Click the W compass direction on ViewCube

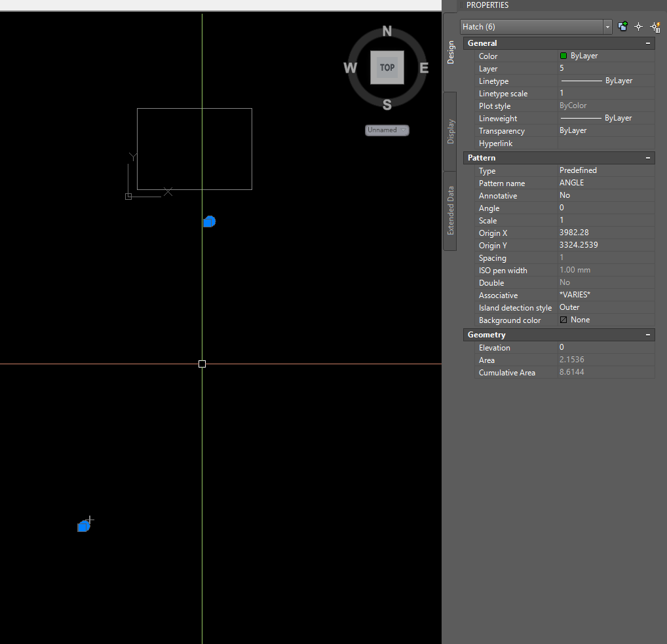point(350,68)
